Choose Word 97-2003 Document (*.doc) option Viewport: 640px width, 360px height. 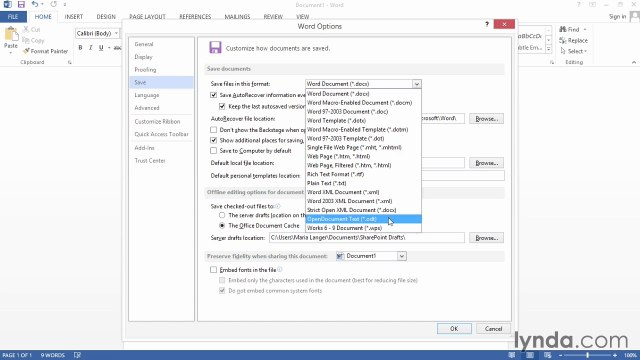coord(363,111)
